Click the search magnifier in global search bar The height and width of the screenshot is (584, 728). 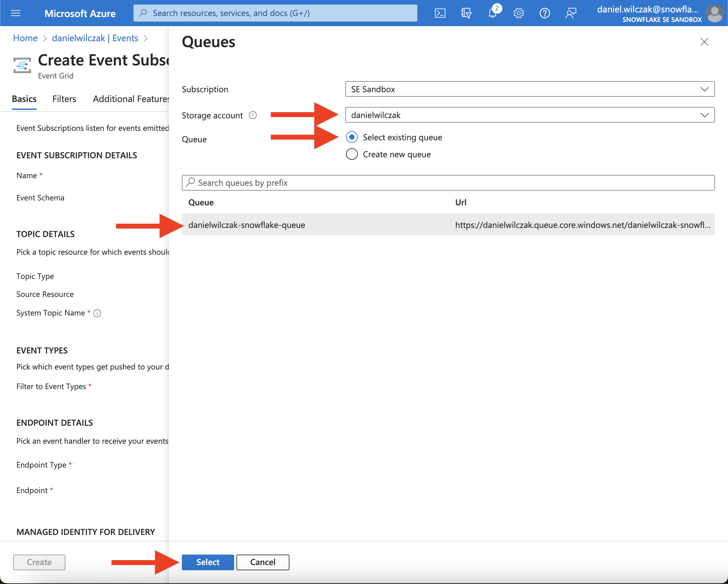coord(143,13)
